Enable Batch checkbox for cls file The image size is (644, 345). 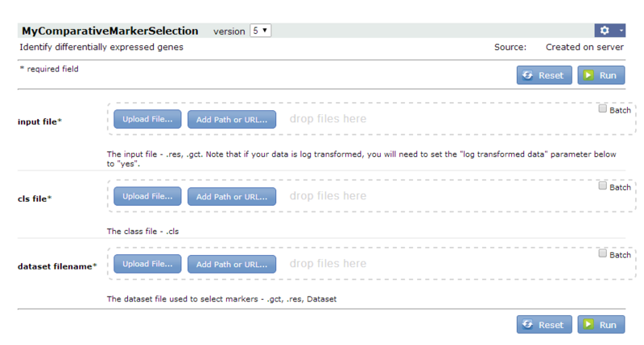(x=602, y=186)
